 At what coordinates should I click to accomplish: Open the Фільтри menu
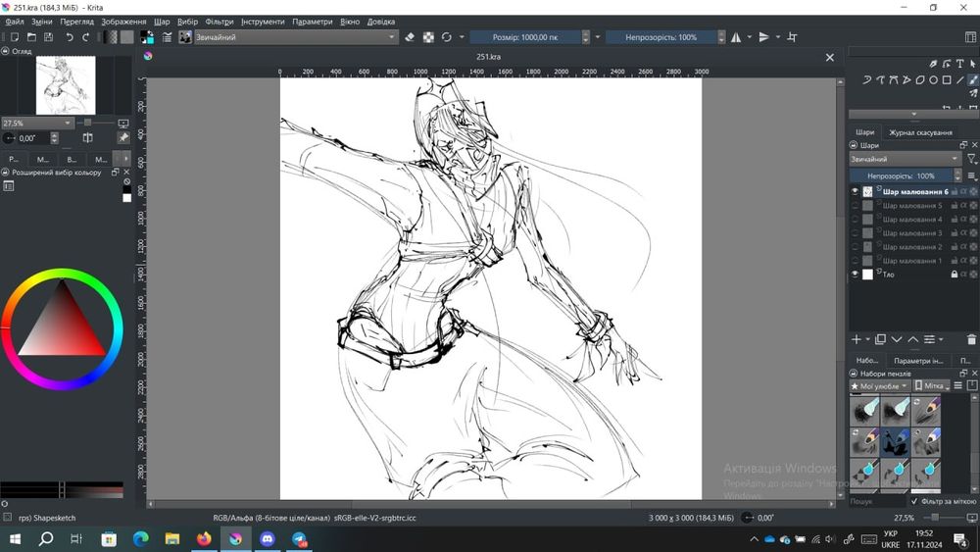220,22
